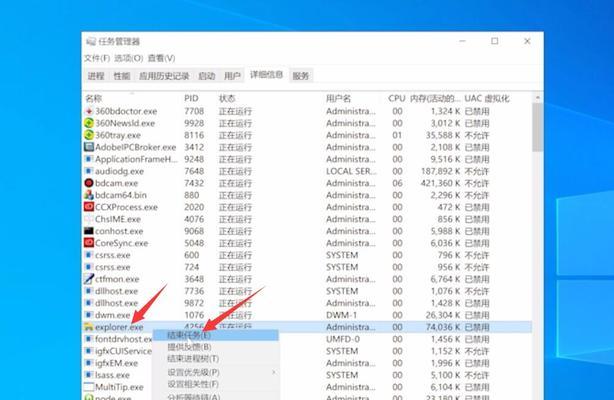
Task: Choose 设置相关性(F) in context menu
Action: click(216, 384)
